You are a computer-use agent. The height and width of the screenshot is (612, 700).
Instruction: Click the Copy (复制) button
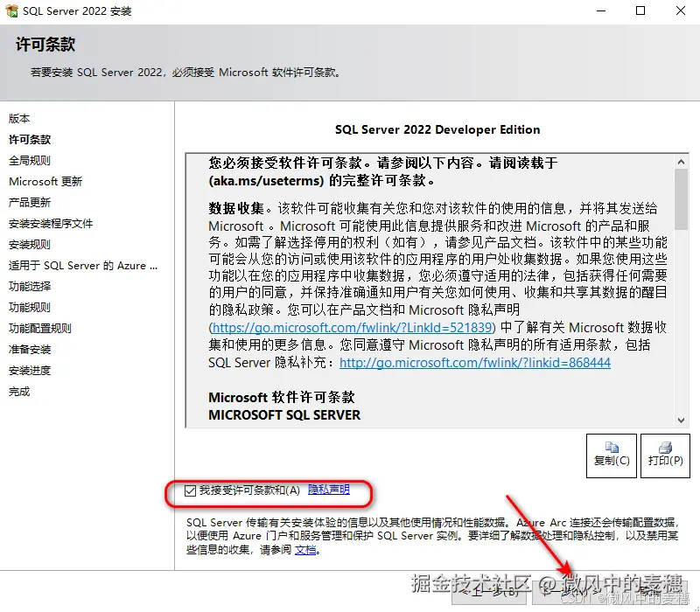coord(611,456)
